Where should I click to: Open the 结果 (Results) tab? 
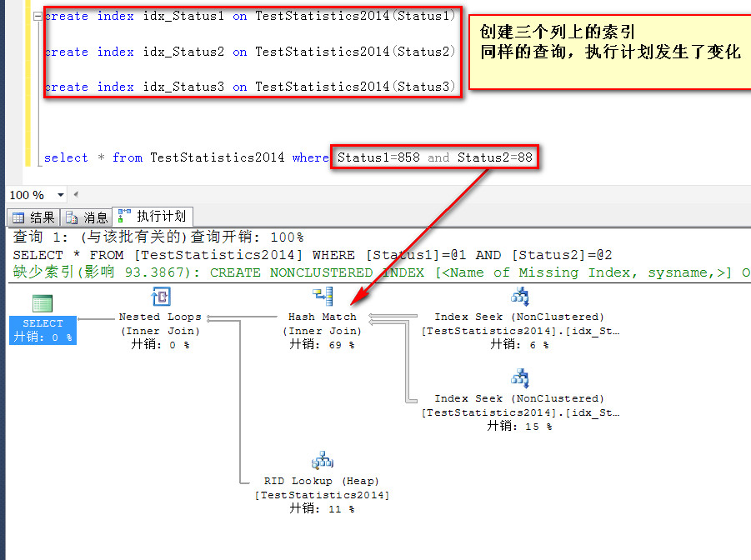pos(33,218)
